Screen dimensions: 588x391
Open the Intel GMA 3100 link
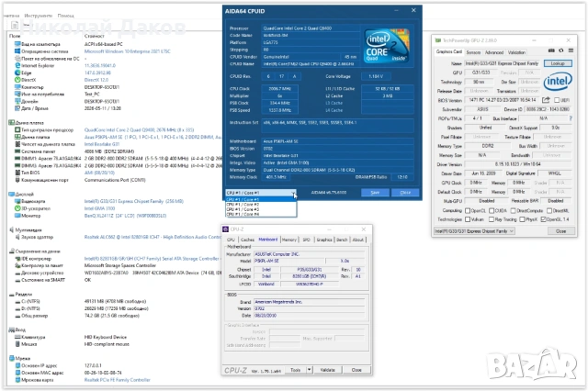pos(99,208)
